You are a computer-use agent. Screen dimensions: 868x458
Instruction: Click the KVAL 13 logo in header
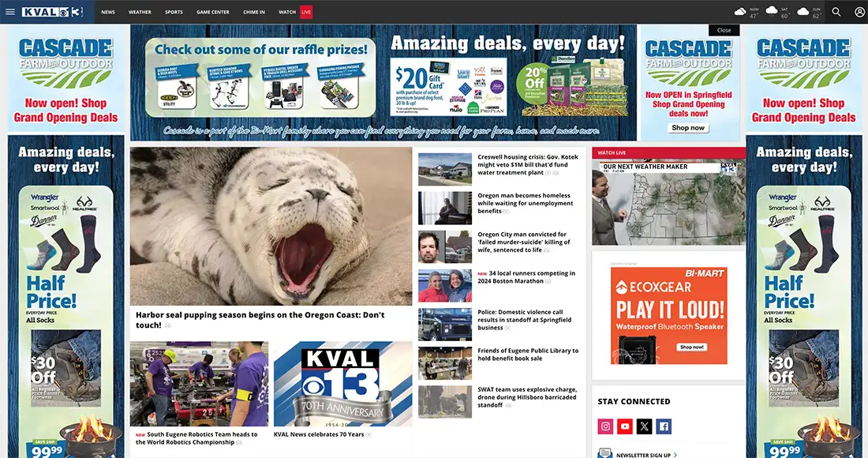pos(53,12)
